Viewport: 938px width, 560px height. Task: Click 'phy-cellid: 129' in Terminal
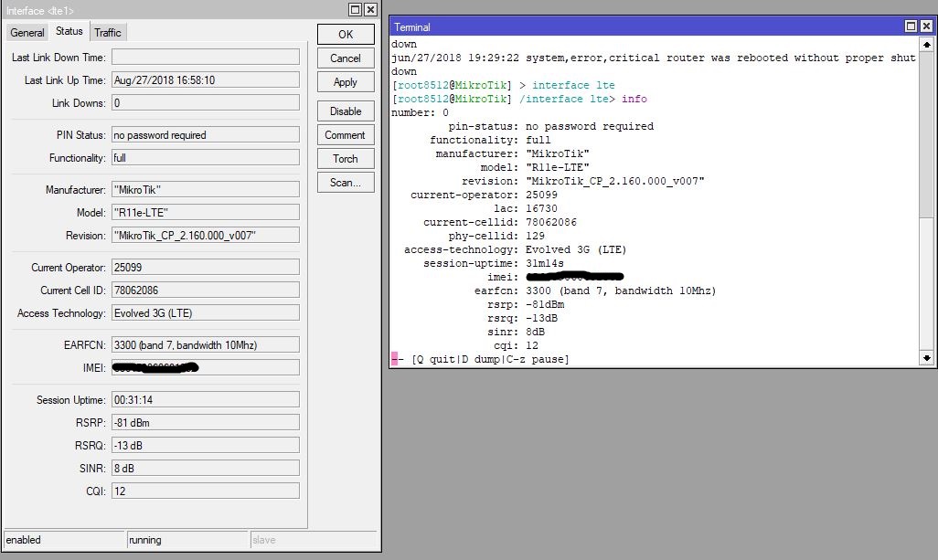(x=496, y=236)
